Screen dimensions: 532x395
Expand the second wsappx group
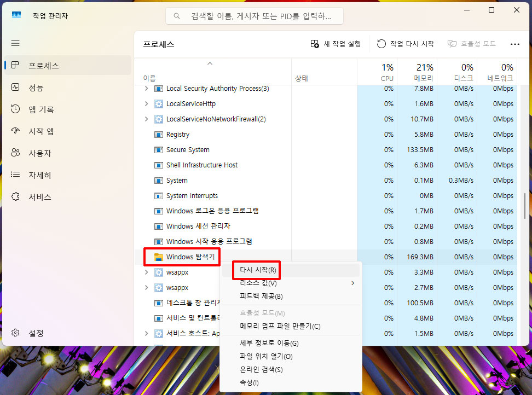click(146, 288)
